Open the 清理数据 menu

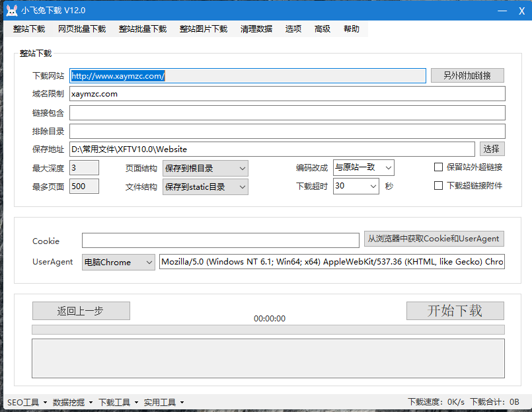pos(256,29)
